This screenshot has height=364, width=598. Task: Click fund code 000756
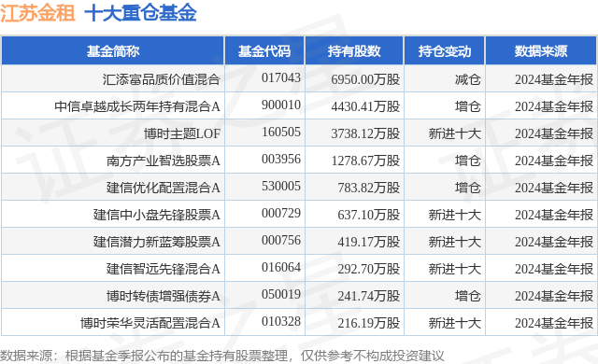pyautogui.click(x=281, y=240)
